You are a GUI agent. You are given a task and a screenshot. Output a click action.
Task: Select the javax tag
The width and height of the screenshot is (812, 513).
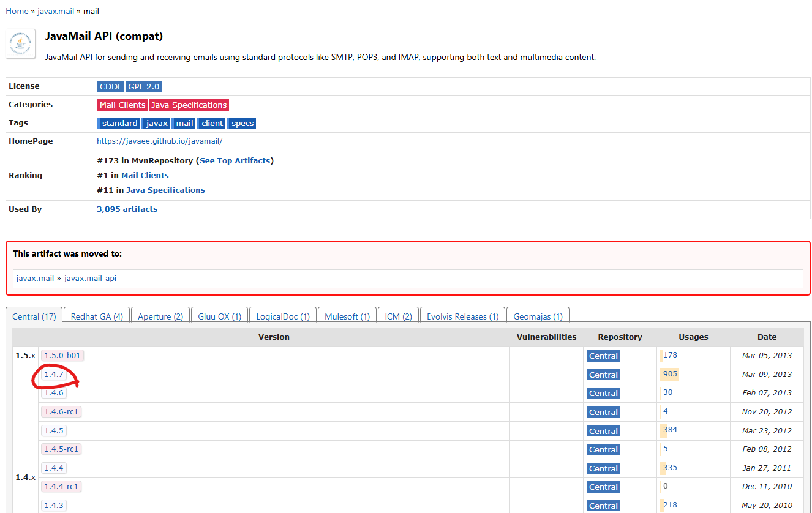coord(156,123)
